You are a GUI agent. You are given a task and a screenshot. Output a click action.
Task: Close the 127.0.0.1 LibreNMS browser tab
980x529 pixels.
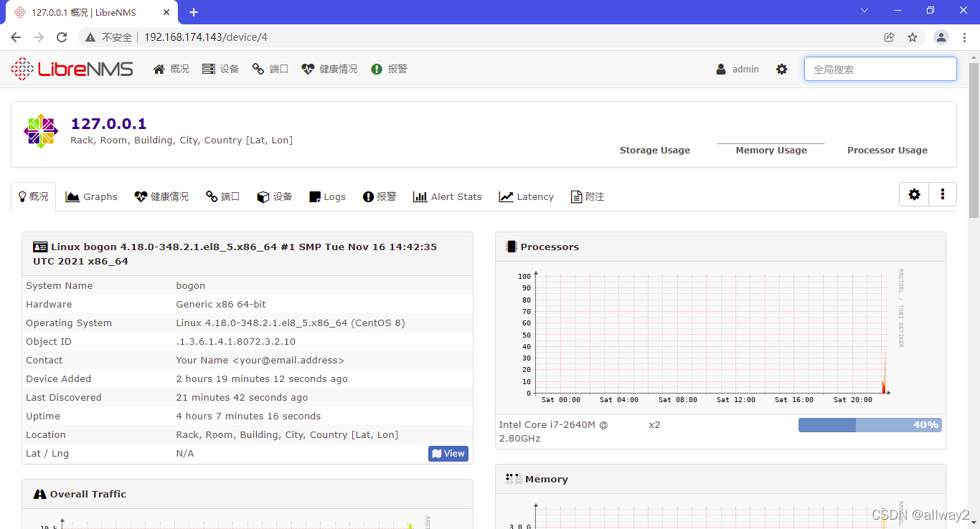166,12
